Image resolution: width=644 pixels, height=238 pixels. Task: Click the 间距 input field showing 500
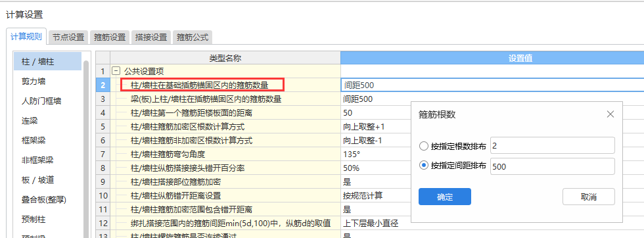tap(553, 166)
